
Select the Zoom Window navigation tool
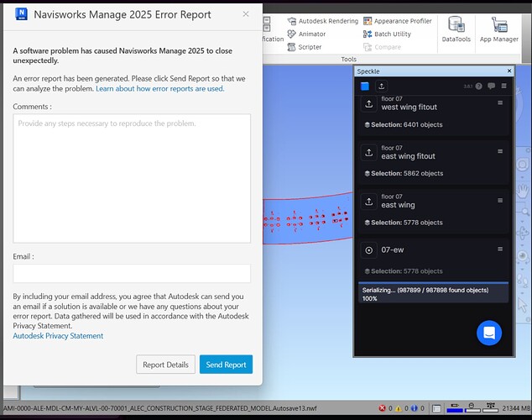pyautogui.click(x=523, y=212)
